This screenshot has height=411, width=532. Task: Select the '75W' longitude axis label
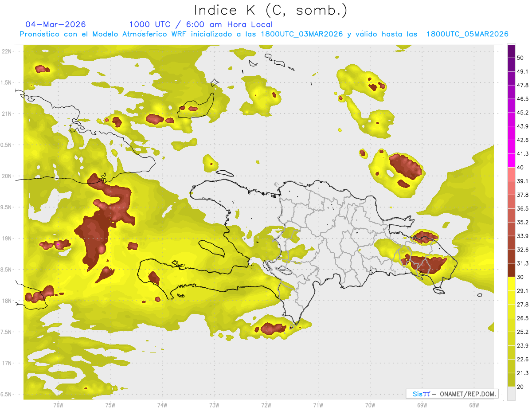110,405
